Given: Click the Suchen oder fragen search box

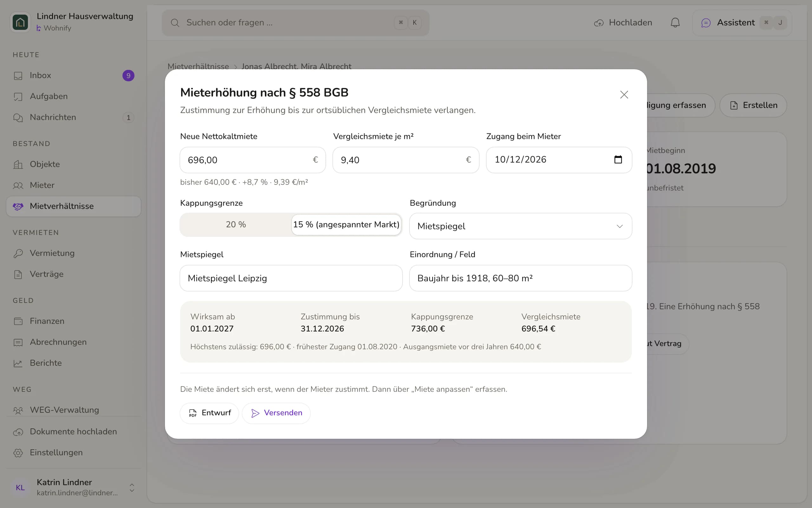Looking at the screenshot, I should tap(295, 23).
